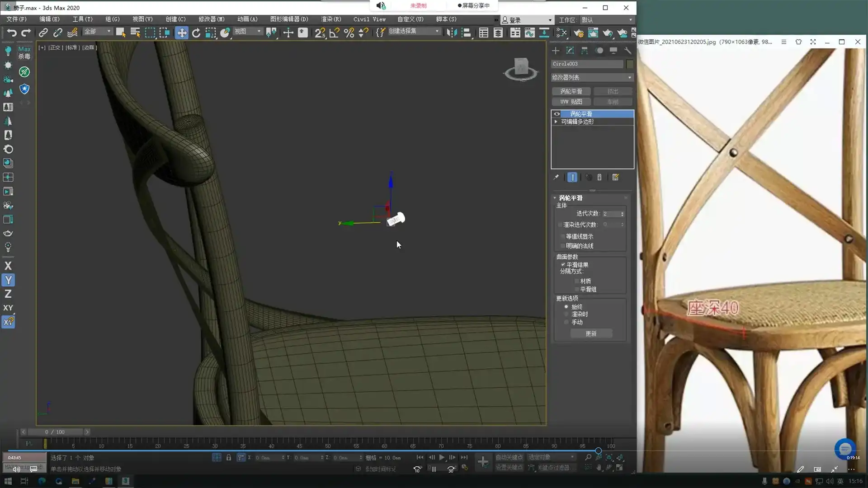Click the Undo arrow icon
Viewport: 868px width, 488px height.
(12, 33)
